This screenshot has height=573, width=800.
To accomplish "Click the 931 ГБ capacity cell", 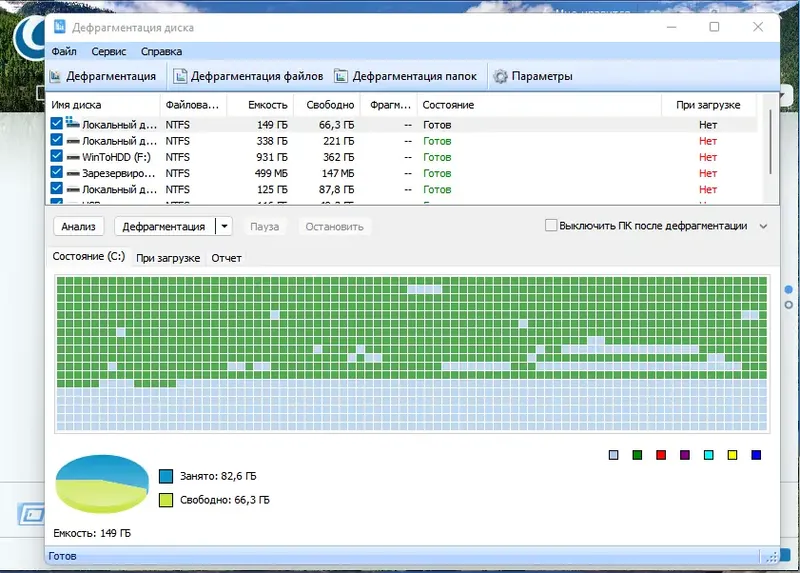I will (x=272, y=157).
